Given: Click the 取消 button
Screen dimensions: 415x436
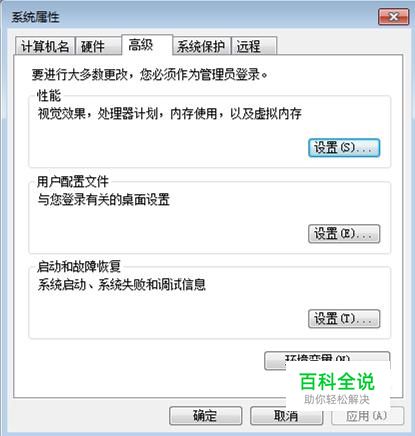Looking at the screenshot, I should pos(286,416).
